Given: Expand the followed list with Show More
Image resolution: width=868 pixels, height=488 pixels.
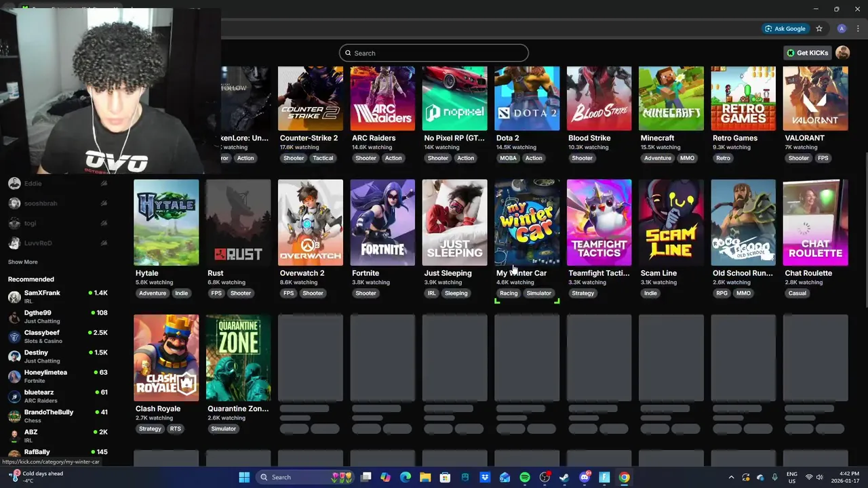Looking at the screenshot, I should [x=22, y=262].
